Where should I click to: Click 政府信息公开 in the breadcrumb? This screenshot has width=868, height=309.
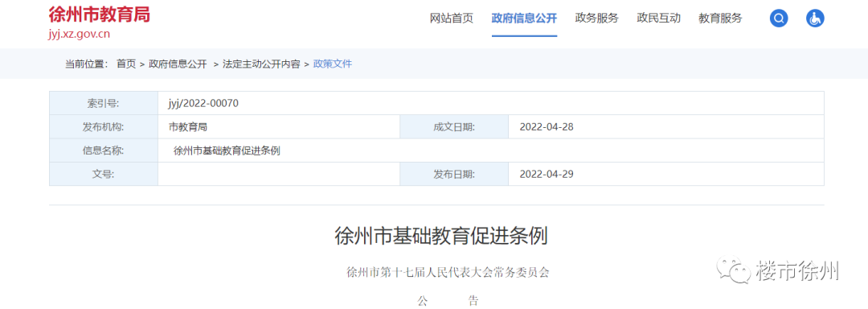[178, 64]
